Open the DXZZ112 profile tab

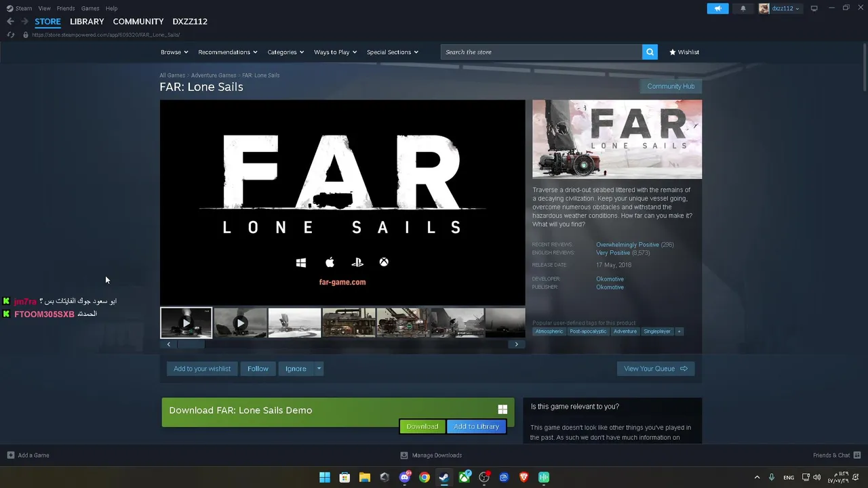[x=190, y=22]
